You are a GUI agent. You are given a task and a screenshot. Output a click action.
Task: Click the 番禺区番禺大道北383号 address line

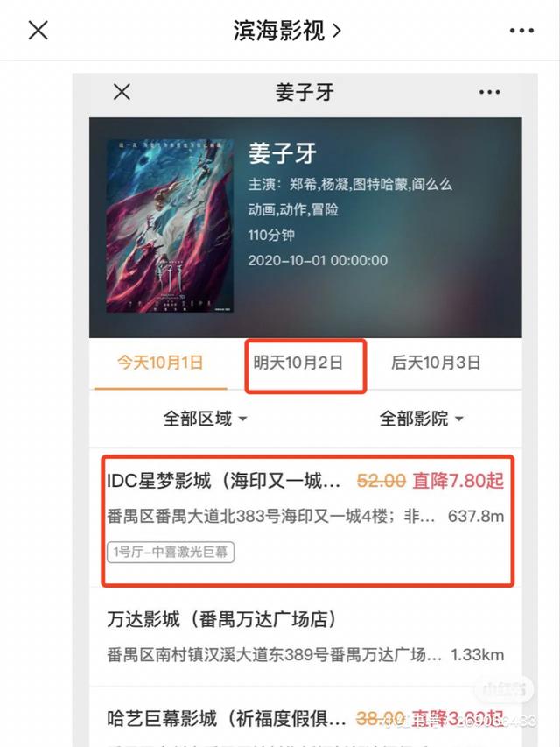click(270, 516)
